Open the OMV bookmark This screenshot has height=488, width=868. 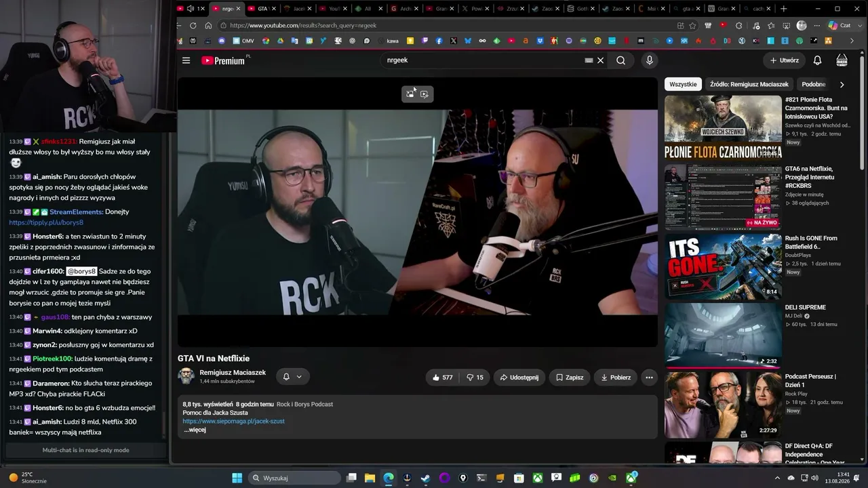pyautogui.click(x=243, y=41)
